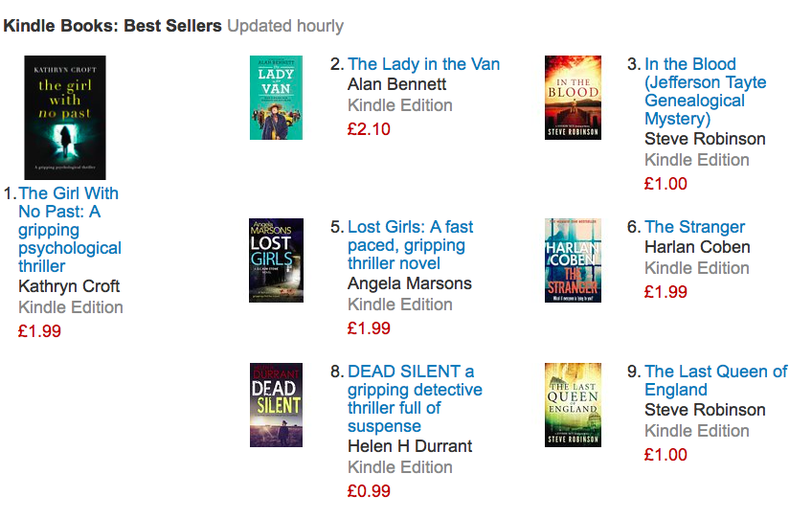Open The Stranger title link
Image resolution: width=812 pixels, height=519 pixels.
coord(694,227)
